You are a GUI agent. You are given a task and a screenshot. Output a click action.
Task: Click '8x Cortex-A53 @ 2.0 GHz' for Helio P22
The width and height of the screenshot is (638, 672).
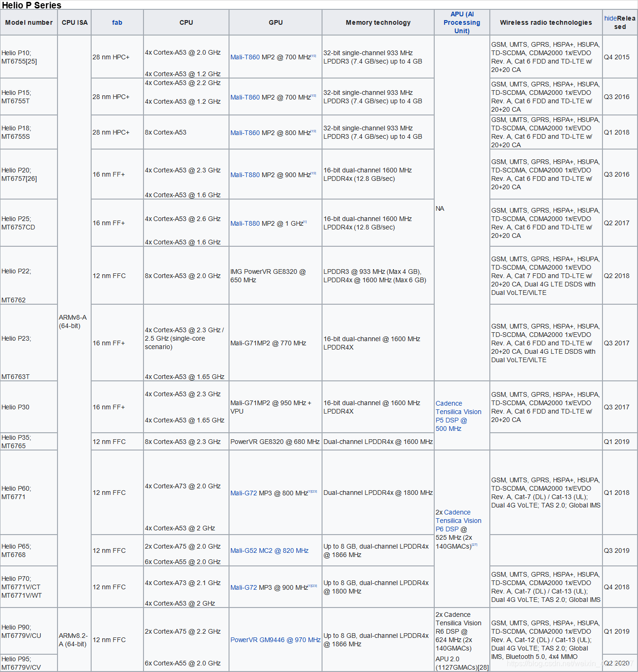coord(186,276)
